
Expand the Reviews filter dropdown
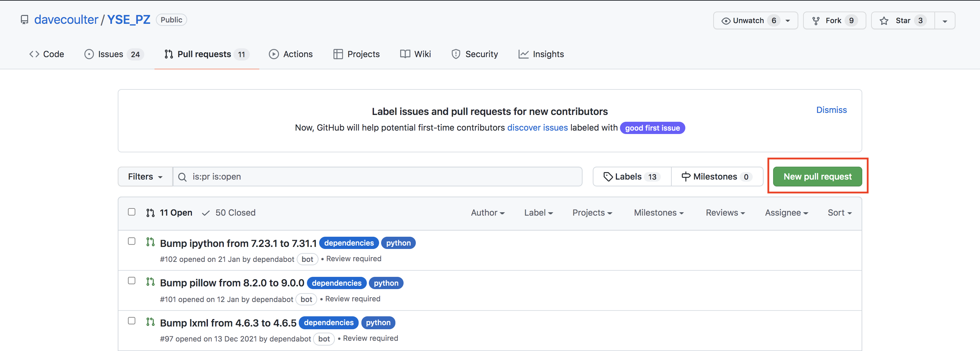(x=725, y=213)
